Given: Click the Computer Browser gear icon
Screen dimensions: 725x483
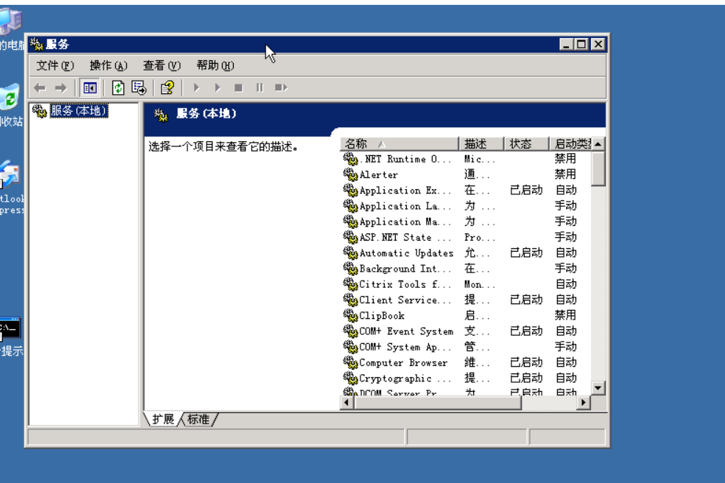Looking at the screenshot, I should coord(350,363).
